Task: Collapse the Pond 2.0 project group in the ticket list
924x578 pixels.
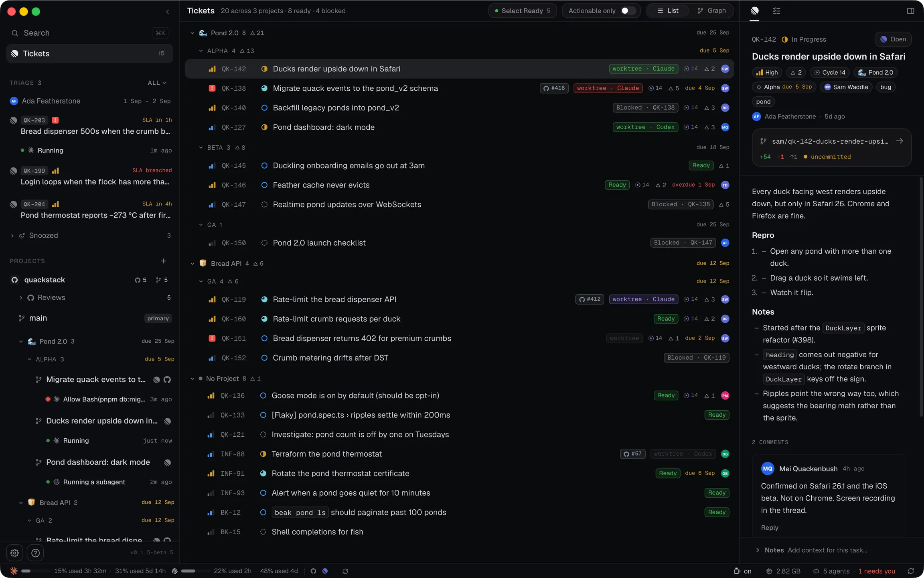Action: point(192,33)
